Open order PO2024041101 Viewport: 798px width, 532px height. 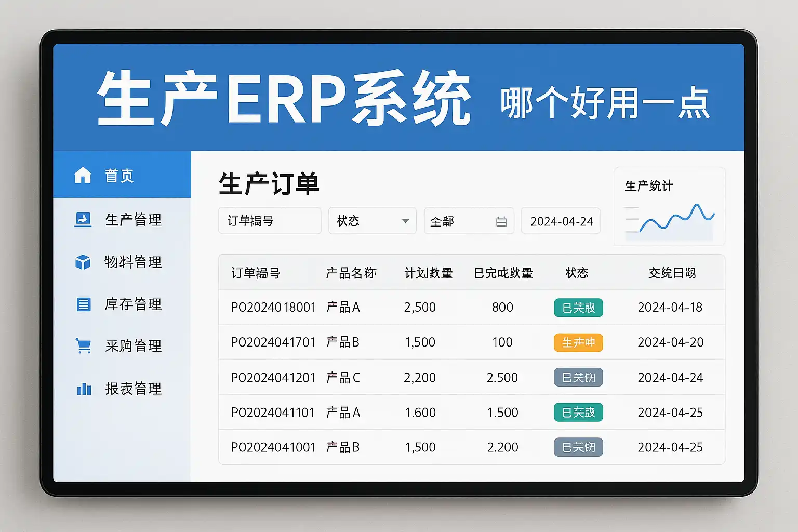[x=273, y=412]
